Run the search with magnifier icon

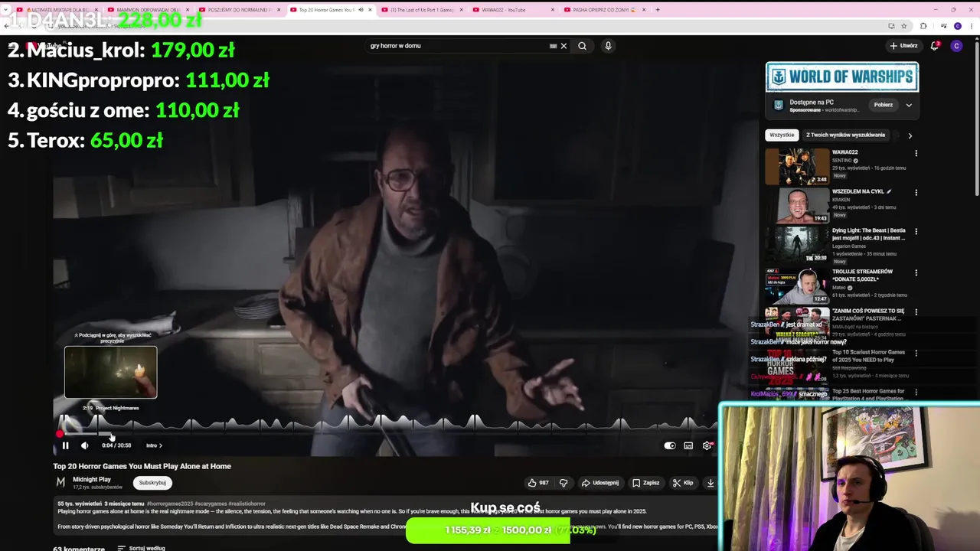pyautogui.click(x=582, y=46)
